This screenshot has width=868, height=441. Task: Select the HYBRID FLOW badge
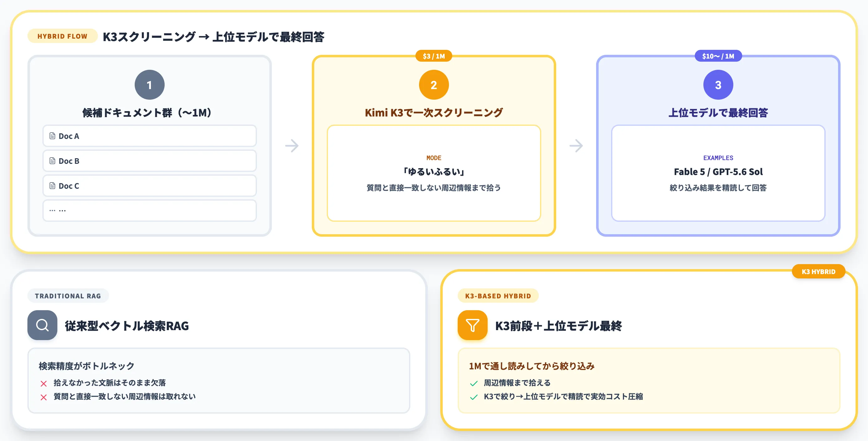pos(62,36)
